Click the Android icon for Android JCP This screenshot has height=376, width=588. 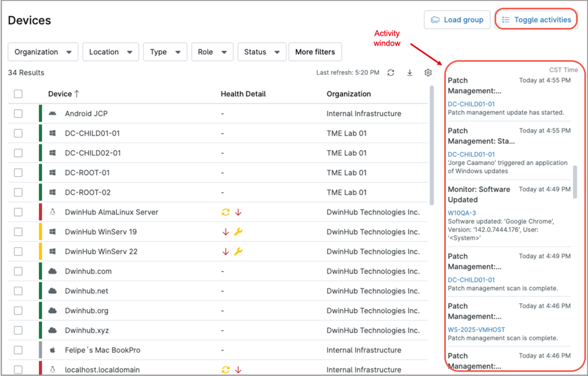point(53,114)
